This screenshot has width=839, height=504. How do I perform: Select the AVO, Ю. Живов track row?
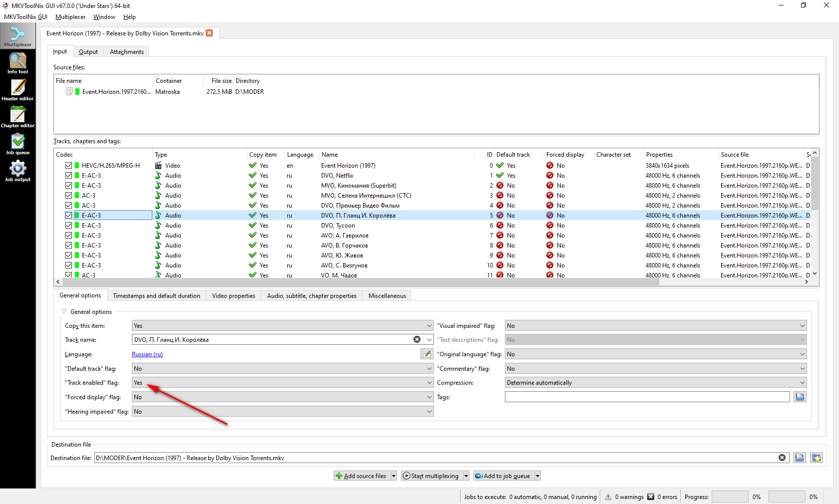(x=432, y=255)
